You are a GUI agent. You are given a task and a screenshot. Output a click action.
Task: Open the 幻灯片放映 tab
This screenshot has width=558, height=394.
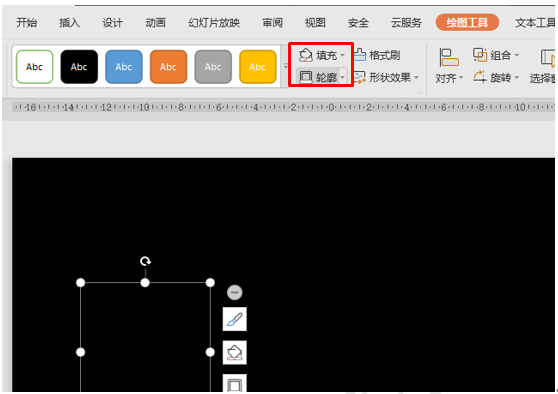(x=214, y=23)
